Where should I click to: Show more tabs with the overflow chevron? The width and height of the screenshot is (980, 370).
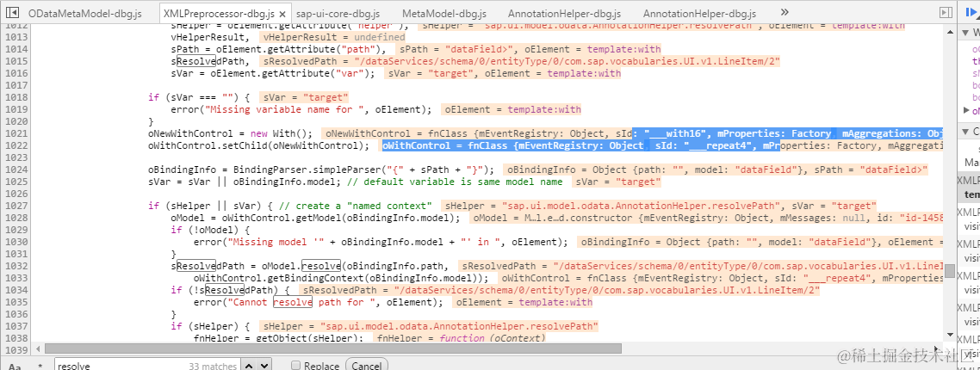785,12
